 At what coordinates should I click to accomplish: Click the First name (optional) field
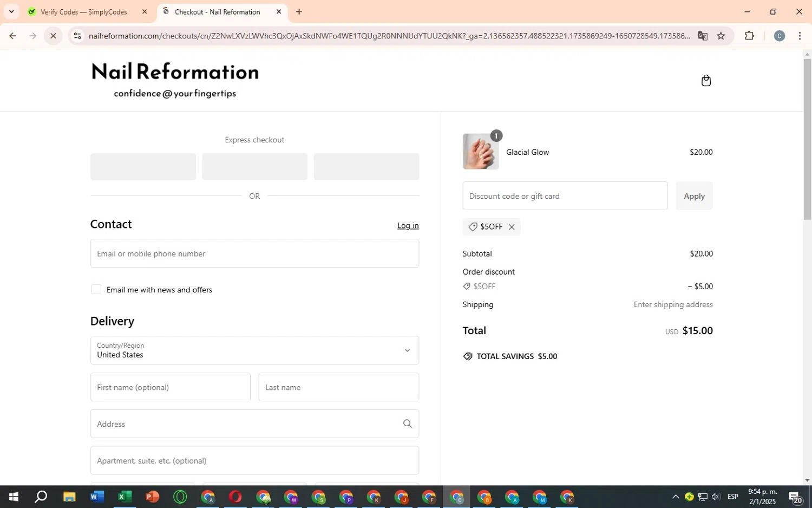(x=171, y=387)
